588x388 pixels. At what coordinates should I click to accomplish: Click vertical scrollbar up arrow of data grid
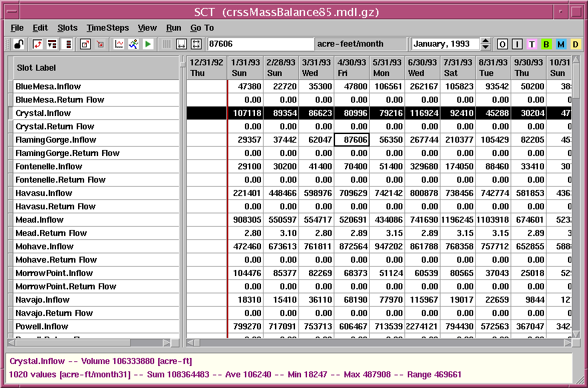click(576, 60)
